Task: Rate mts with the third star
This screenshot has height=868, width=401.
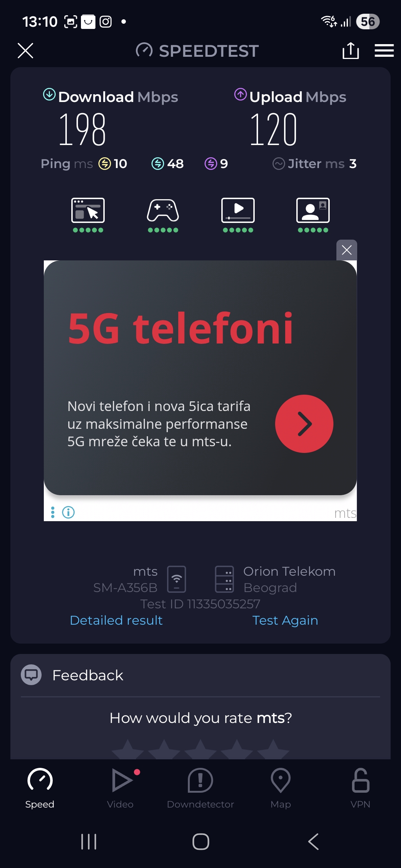Action: coord(200,749)
